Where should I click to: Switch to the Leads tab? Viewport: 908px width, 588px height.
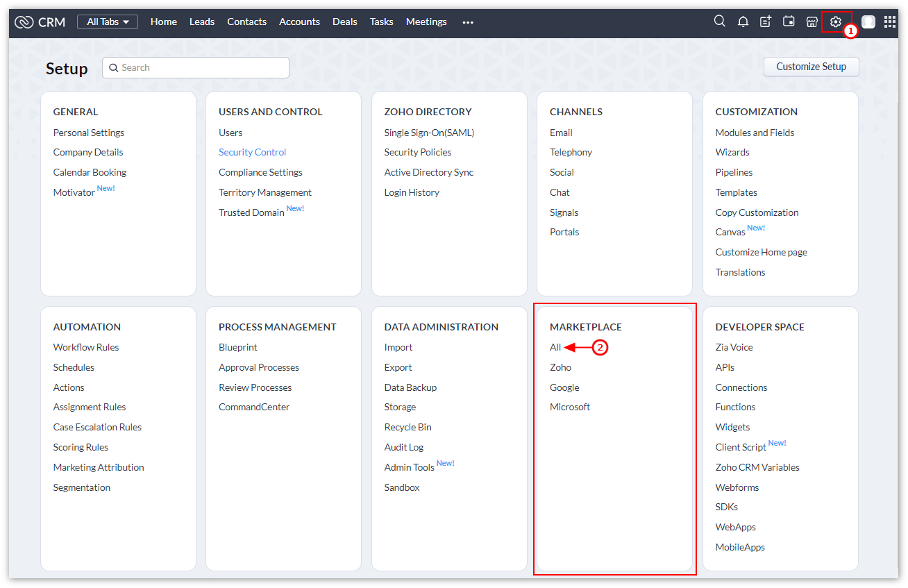pos(201,22)
